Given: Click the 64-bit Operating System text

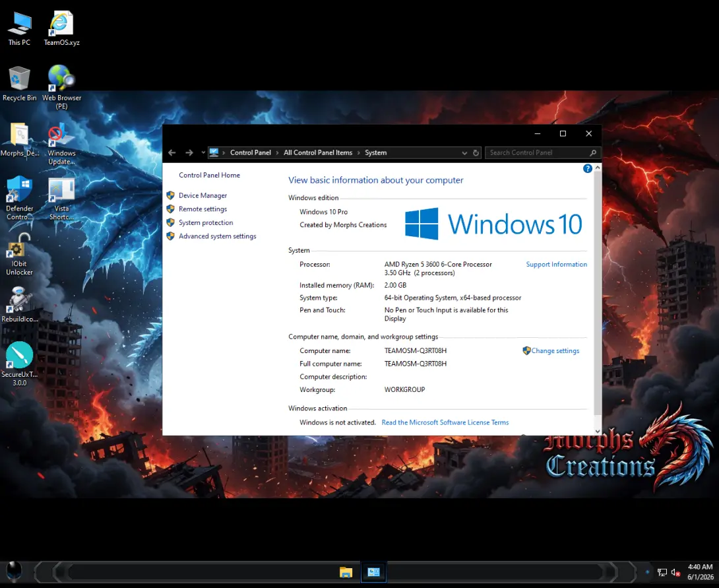Looking at the screenshot, I should [x=453, y=298].
